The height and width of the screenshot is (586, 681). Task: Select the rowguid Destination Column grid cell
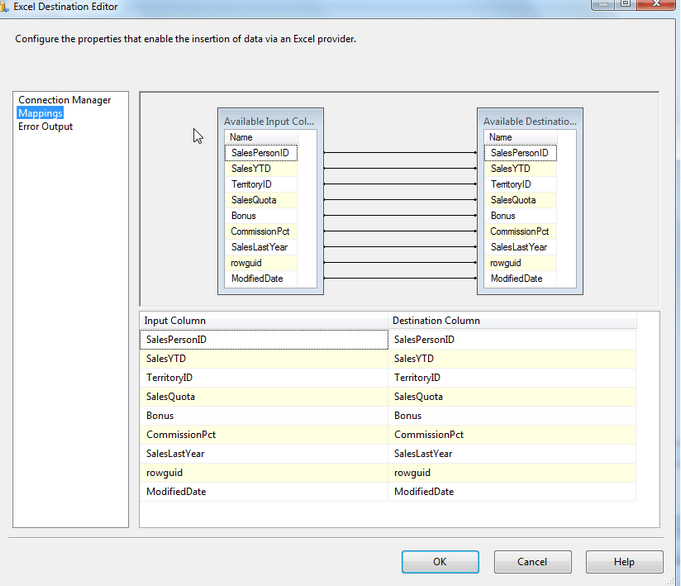pyautogui.click(x=512, y=473)
